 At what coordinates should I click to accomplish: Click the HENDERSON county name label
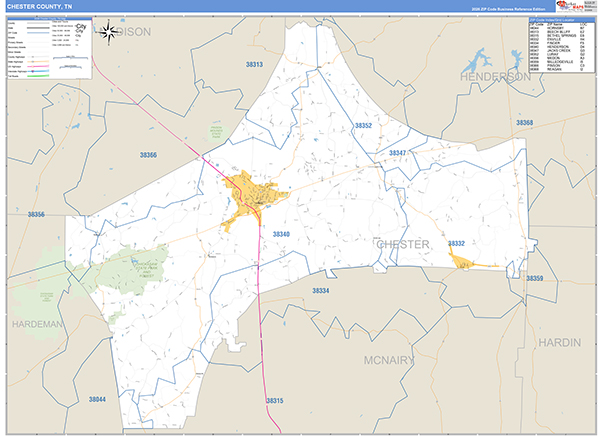[x=496, y=77]
